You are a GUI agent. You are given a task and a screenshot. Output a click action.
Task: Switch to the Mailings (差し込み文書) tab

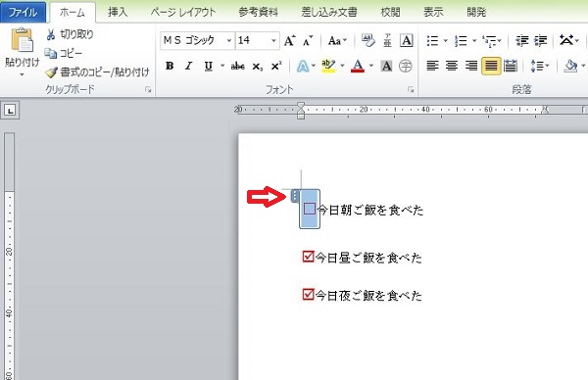click(x=329, y=12)
